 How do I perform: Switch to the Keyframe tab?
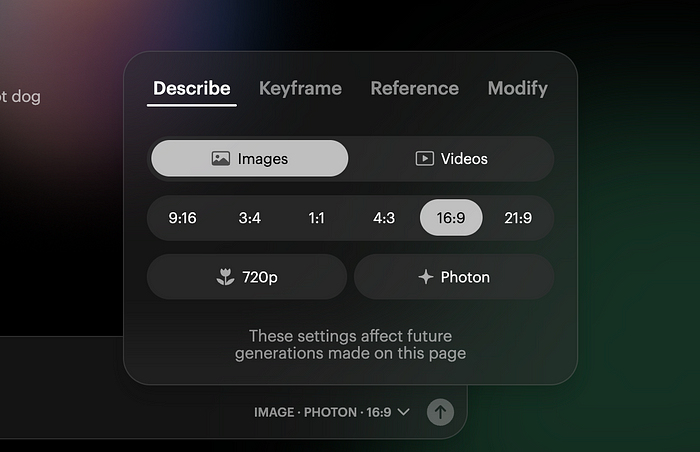300,88
